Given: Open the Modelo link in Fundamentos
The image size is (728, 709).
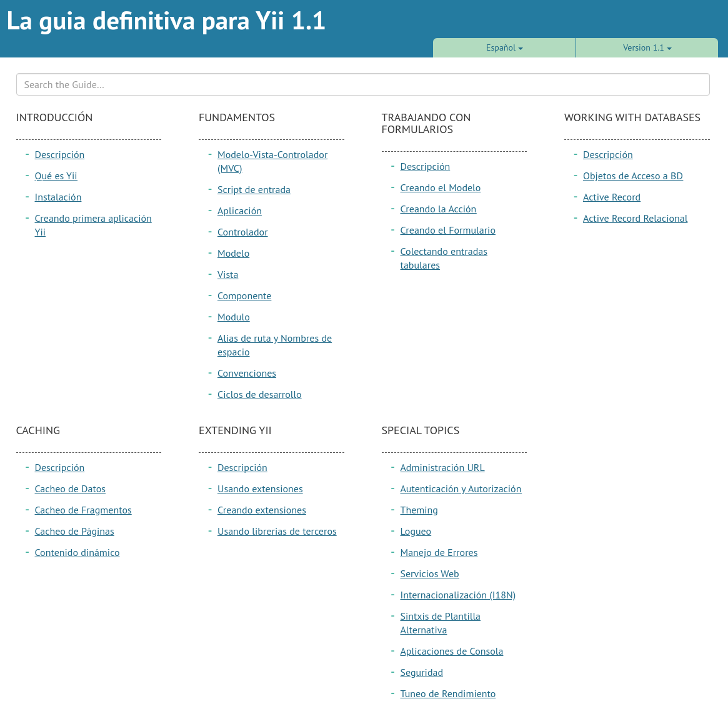Looking at the screenshot, I should pos(233,254).
